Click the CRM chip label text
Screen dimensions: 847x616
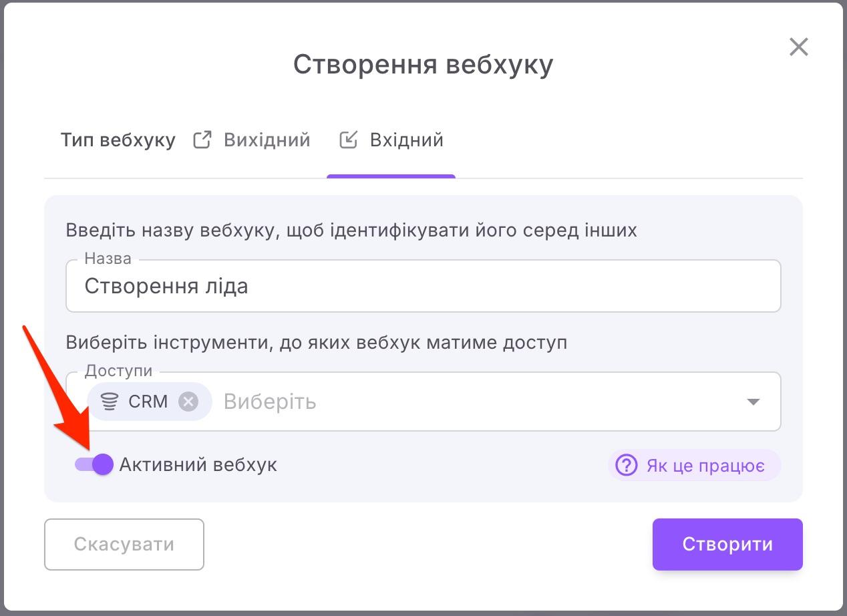[x=148, y=402]
